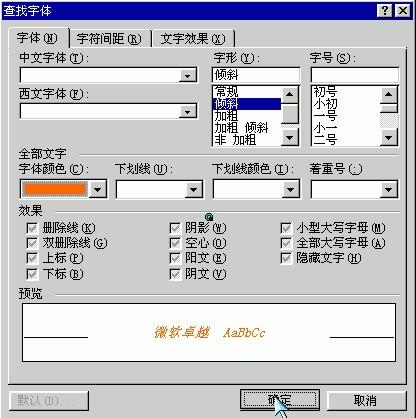Screen dimensions: 416x418
Task: Open the 下划线 underline style dropdown
Action: 194,190
